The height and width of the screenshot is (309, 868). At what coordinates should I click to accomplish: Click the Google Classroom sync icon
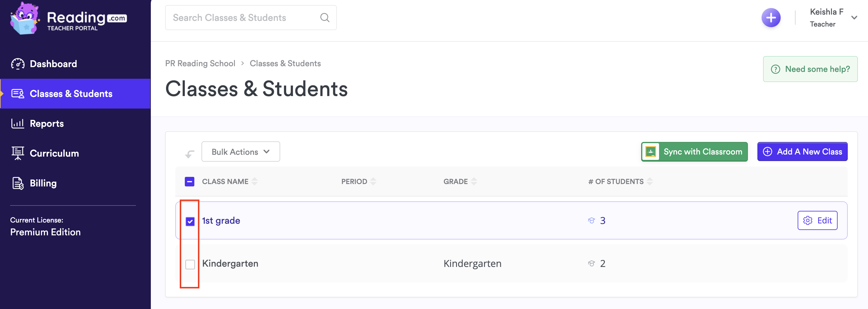[x=650, y=152]
